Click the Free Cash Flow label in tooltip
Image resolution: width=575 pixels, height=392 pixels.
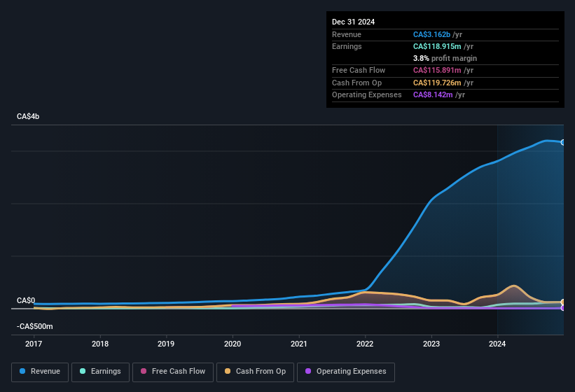(x=359, y=70)
